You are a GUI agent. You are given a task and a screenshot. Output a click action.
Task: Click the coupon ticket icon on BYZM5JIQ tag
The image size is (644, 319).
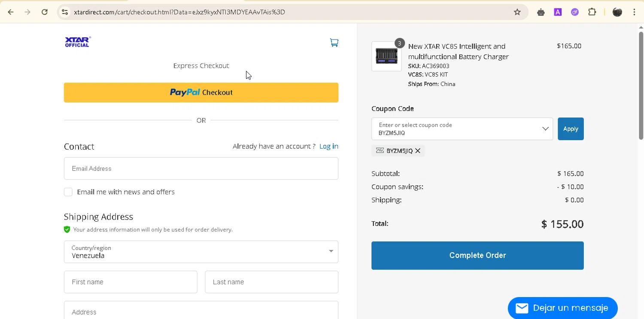click(380, 150)
